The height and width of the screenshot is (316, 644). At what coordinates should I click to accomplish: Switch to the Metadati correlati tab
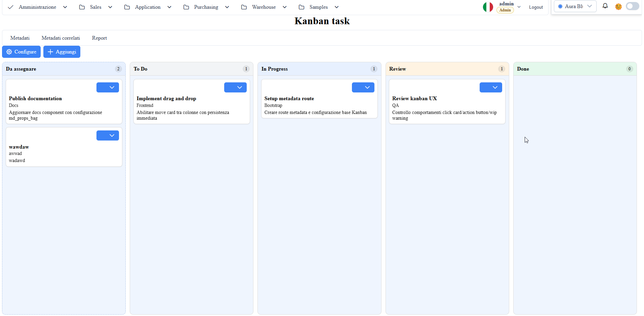point(61,38)
